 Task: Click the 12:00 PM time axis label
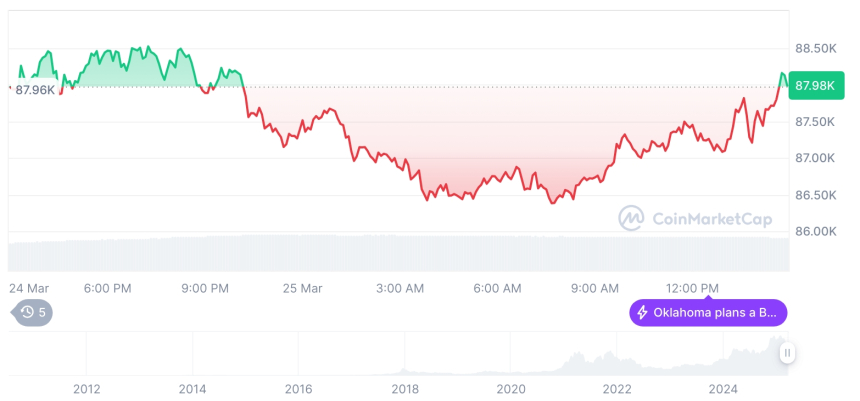coord(692,288)
